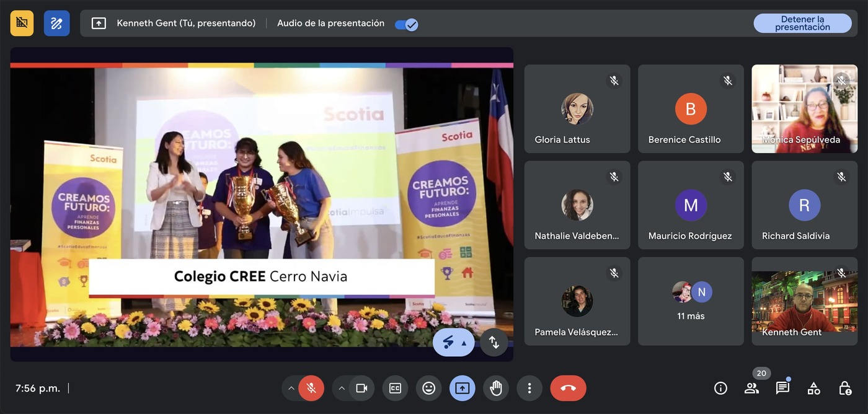Unmute the microphone in the bottom bar
Image resolution: width=868 pixels, height=414 pixels.
click(x=311, y=388)
